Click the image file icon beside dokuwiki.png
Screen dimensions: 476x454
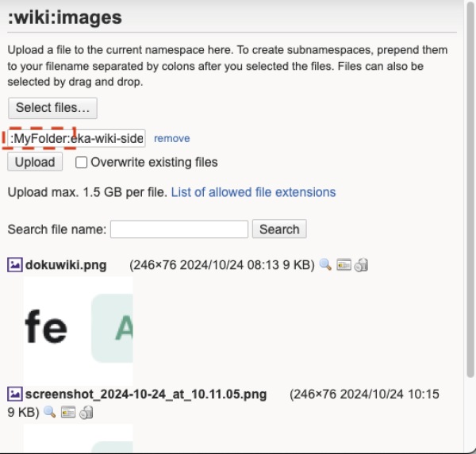coord(14,265)
